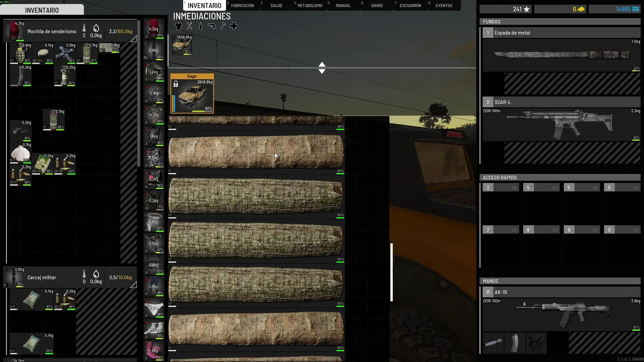
Task: Expand Mochila de senderismo corner triangle
Action: pos(134,39)
